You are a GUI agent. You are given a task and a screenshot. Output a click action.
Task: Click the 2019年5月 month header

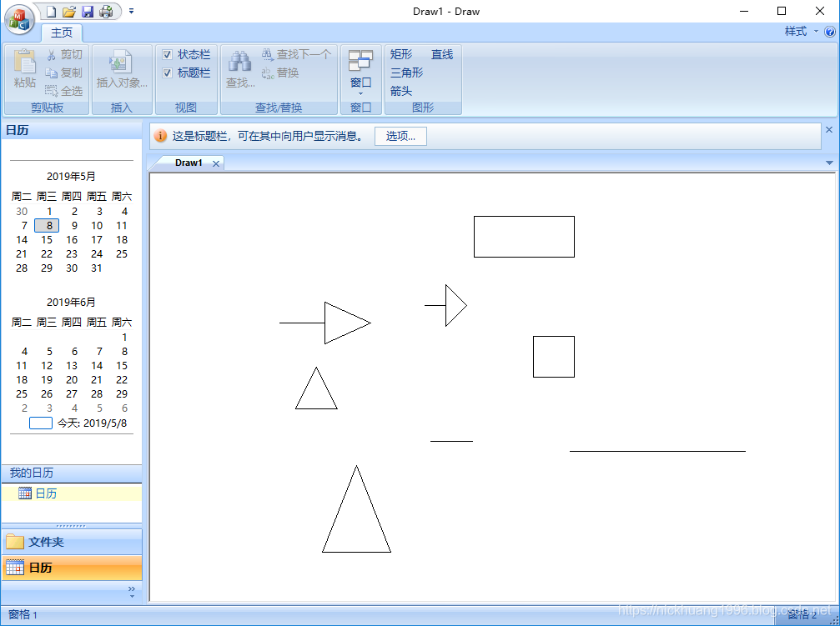(x=71, y=176)
